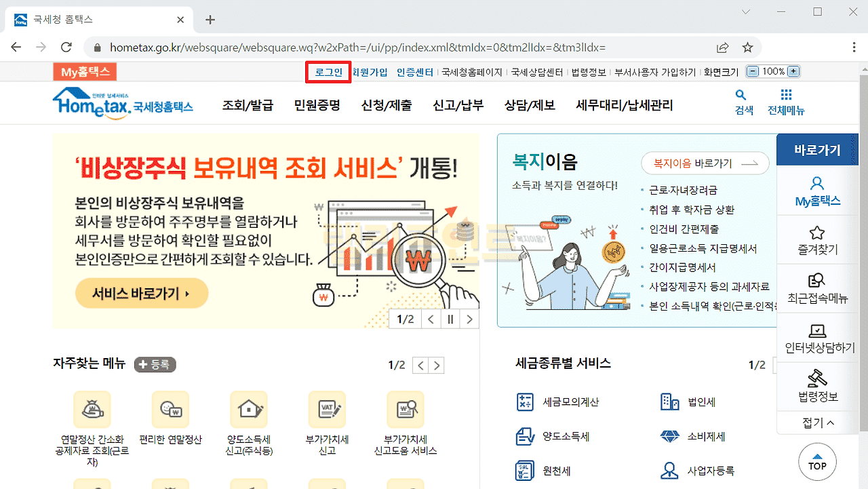Collapse the 바로가기 sidebar with 접기
The height and width of the screenshot is (489, 868).
(818, 423)
